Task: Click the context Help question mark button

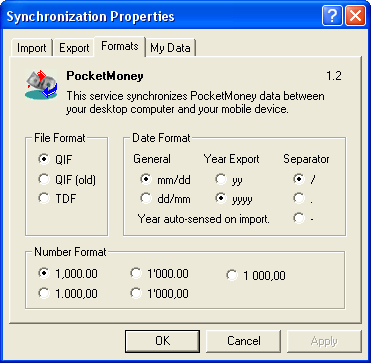Action: point(332,16)
